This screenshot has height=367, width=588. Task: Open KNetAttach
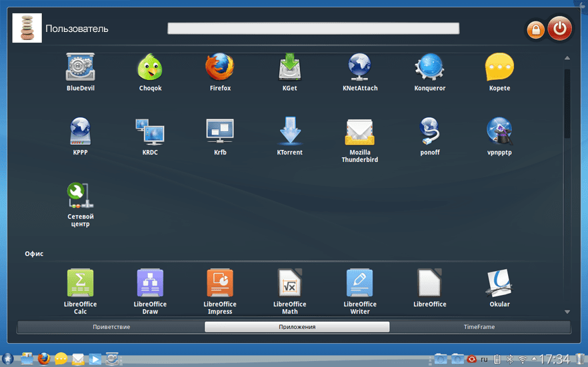click(x=359, y=72)
